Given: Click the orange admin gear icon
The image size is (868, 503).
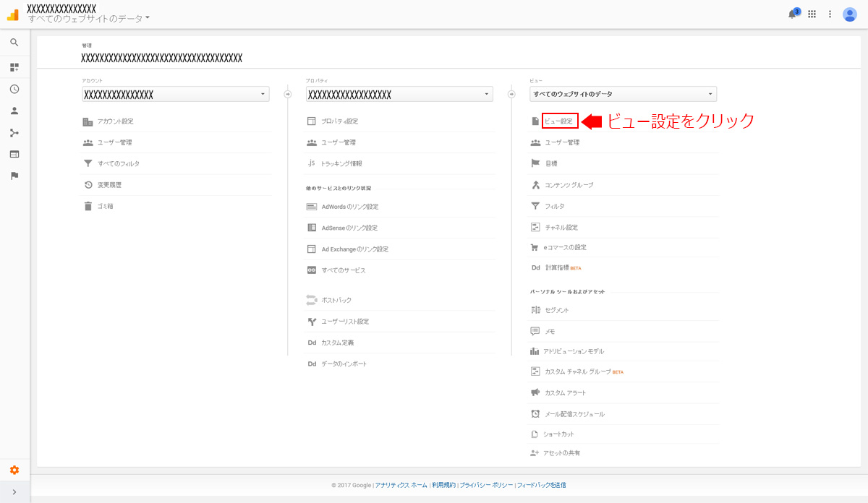Looking at the screenshot, I should tap(14, 470).
